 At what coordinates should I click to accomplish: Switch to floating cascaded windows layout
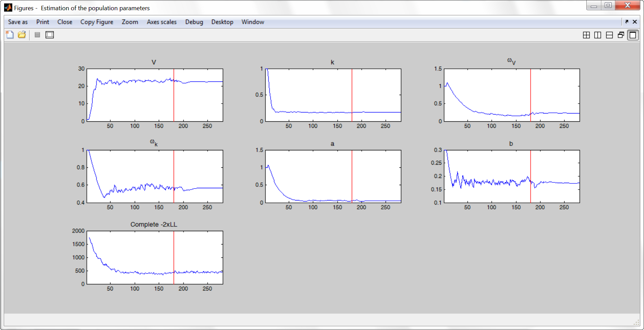(x=620, y=35)
